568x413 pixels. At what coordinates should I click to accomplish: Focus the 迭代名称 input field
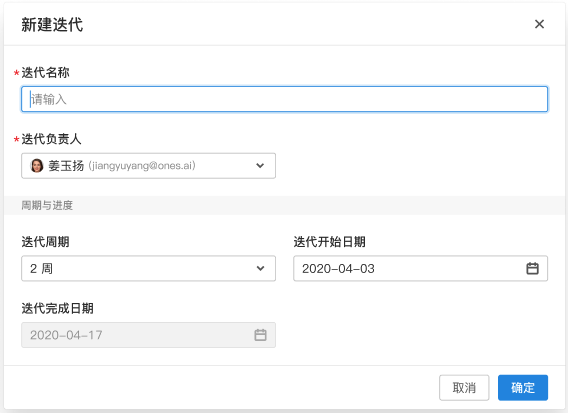click(x=284, y=99)
